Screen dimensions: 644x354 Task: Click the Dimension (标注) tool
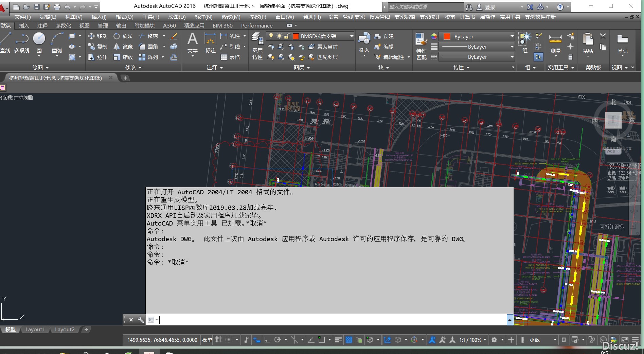[210, 43]
